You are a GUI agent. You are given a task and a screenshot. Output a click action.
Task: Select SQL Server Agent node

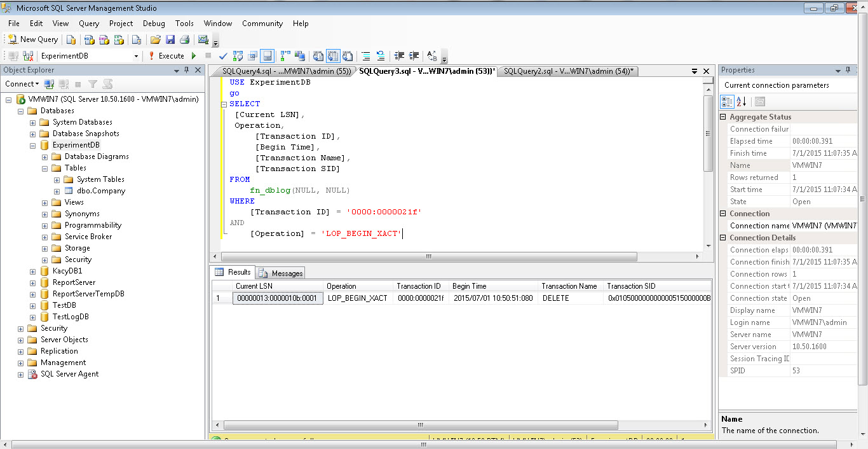tap(70, 374)
